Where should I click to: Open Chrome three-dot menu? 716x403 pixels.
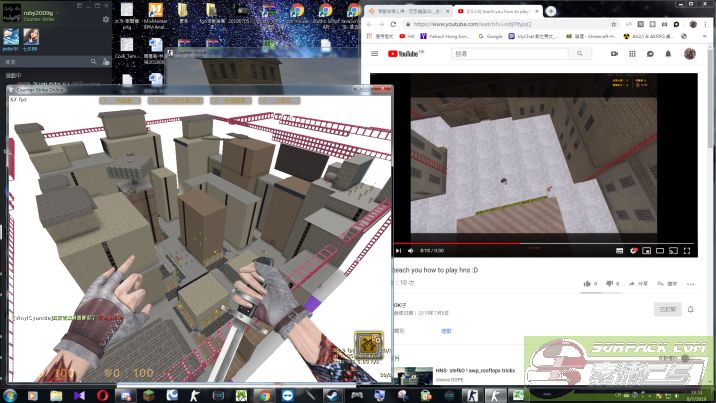705,24
